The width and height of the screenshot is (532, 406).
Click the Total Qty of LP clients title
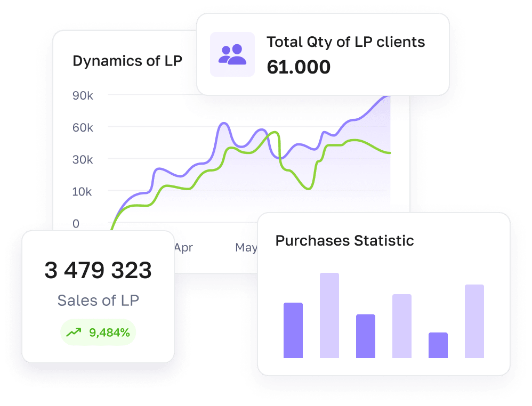[x=346, y=43]
